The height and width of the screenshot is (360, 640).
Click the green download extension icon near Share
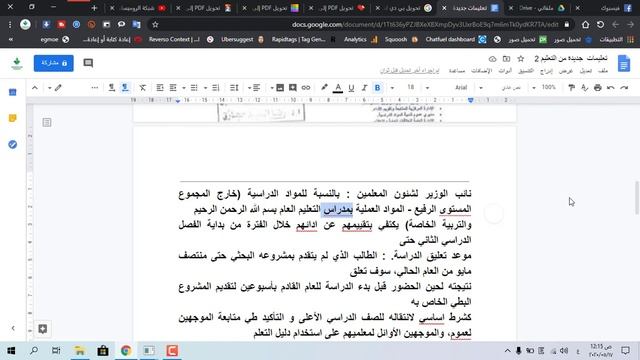pos(17,63)
